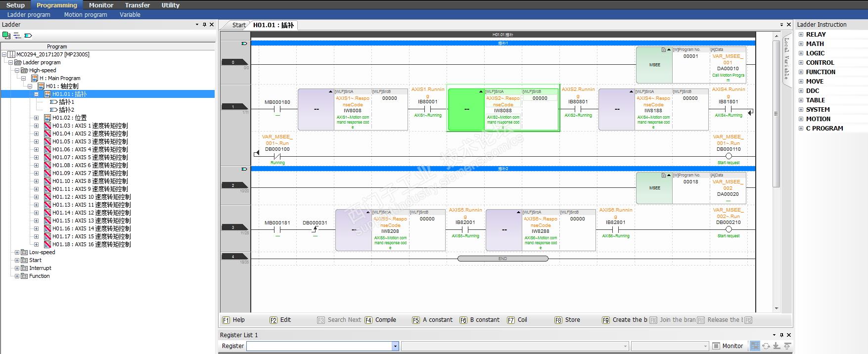Expand the MOTION instruction group
868x354 pixels.
pyautogui.click(x=801, y=119)
